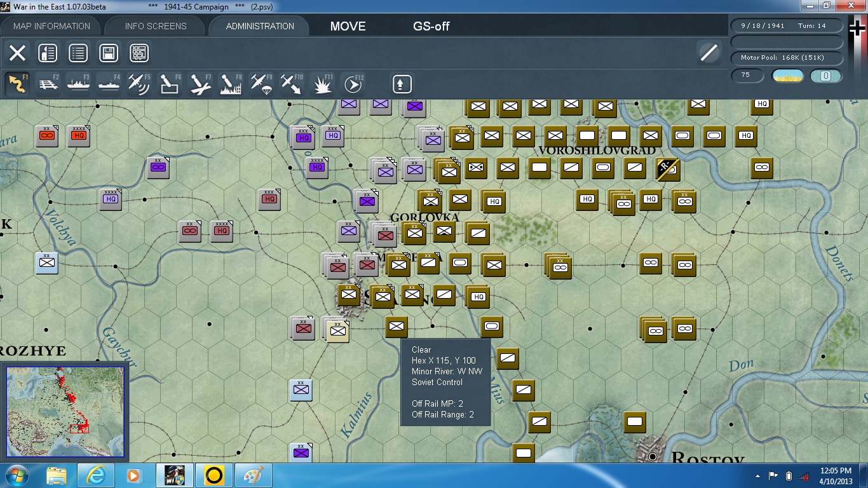
Task: Activate the F11 explosion icon
Action: coord(322,84)
